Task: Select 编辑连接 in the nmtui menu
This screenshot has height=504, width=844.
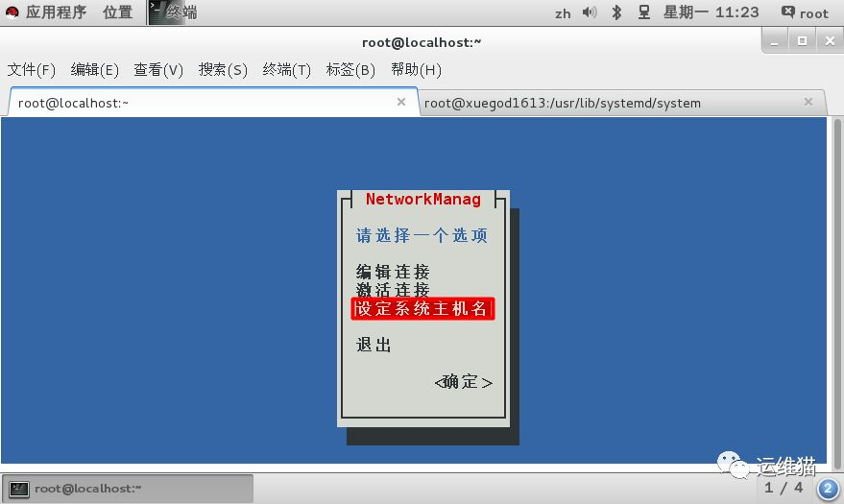Action: [393, 272]
